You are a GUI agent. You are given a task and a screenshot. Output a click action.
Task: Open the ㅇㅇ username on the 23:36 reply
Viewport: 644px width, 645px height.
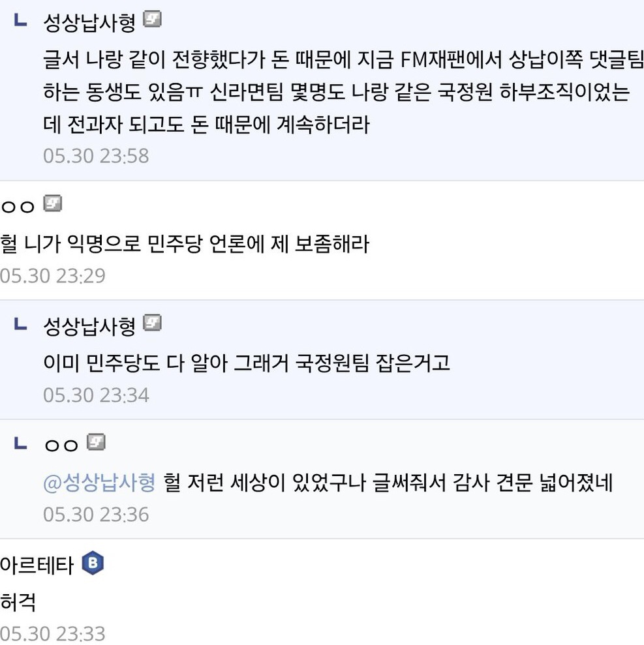click(x=61, y=445)
